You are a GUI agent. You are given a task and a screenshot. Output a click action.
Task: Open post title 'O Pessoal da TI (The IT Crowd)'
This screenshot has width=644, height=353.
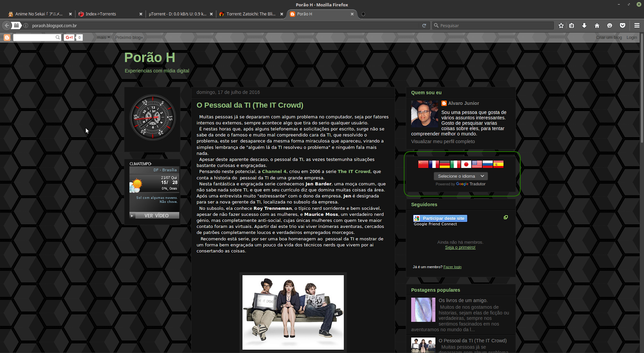click(250, 105)
